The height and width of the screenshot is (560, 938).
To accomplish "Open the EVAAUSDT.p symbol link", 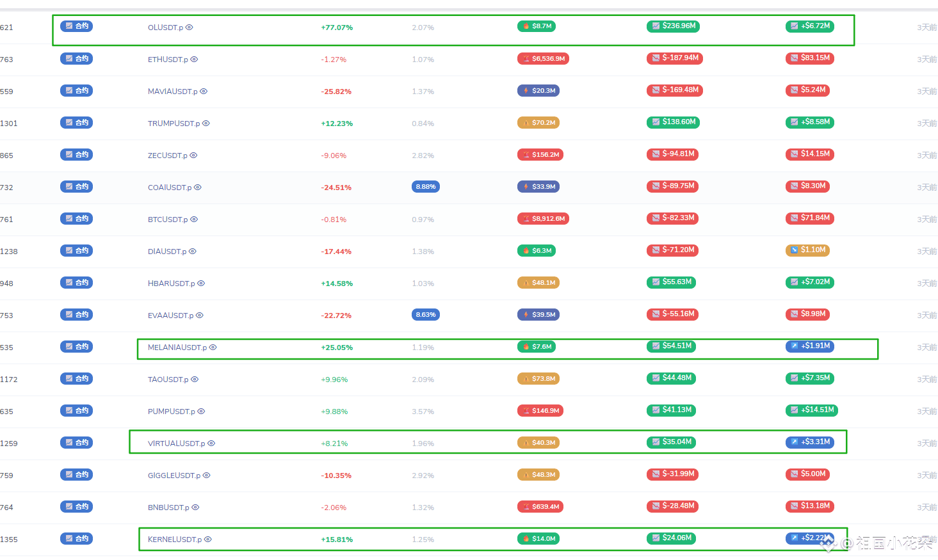I will (171, 316).
